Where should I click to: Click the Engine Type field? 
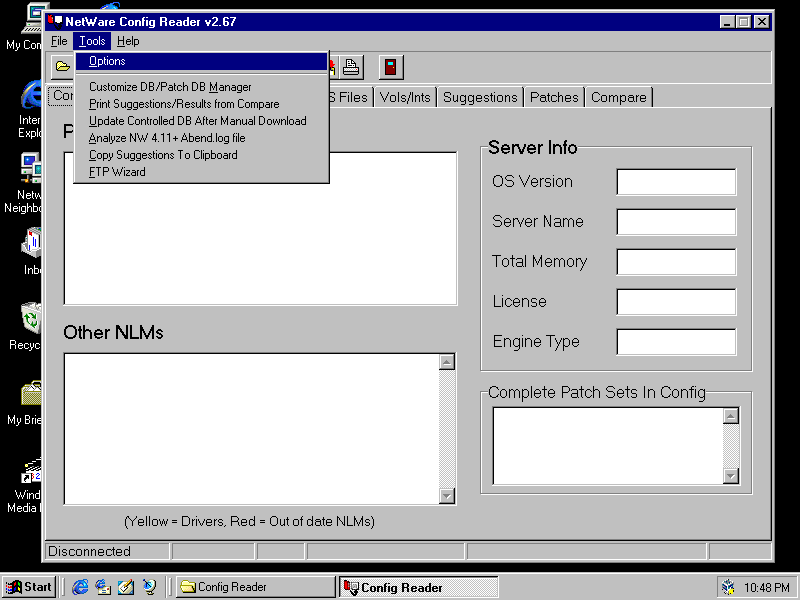[676, 341]
